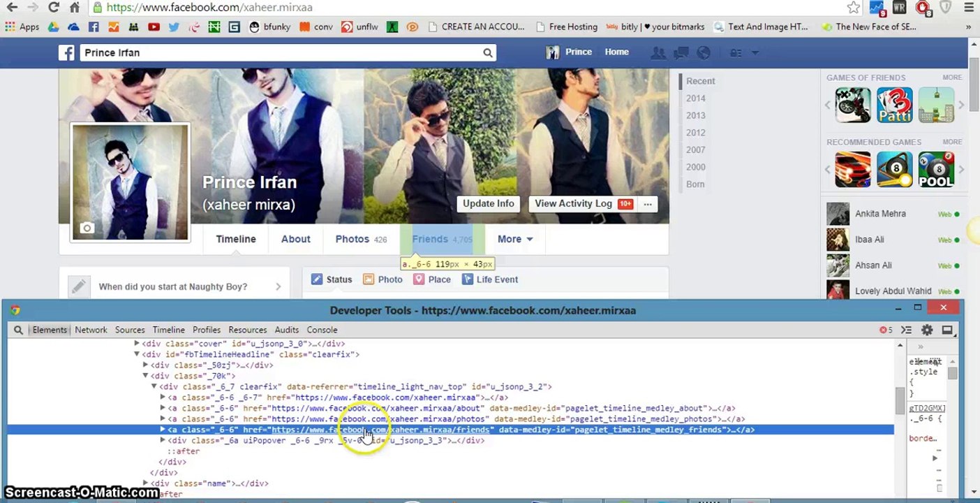980x503 pixels.
Task: Toggle the DevTools console drawer icon
Action: (x=906, y=330)
